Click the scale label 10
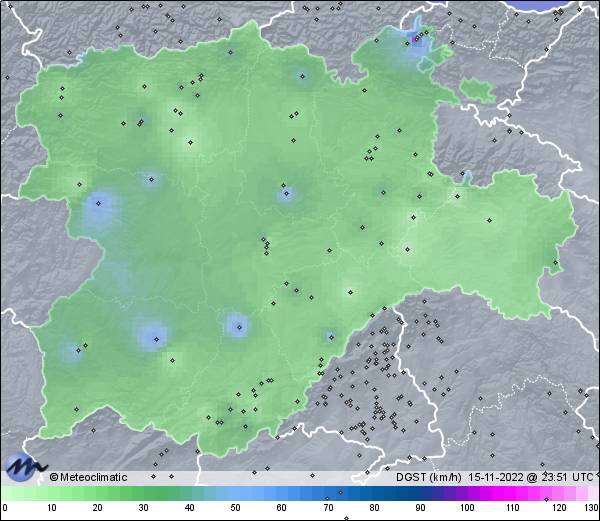The image size is (600, 521). (x=52, y=508)
